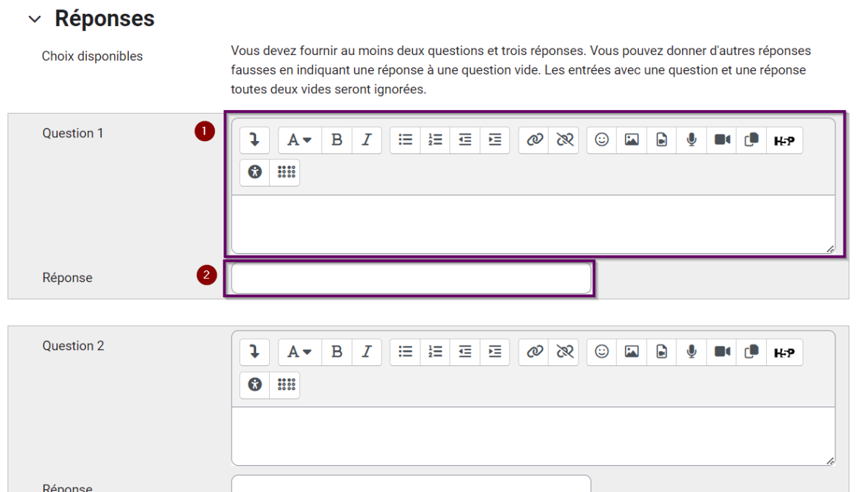This screenshot has height=492, width=868.
Task: Apply bold formatting in Question 1 editor
Action: tap(336, 140)
